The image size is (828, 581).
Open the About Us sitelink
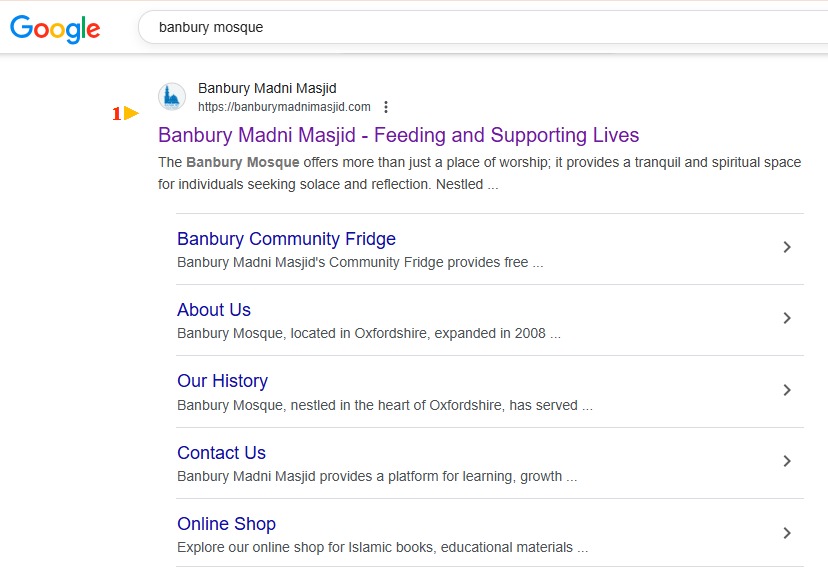click(214, 310)
